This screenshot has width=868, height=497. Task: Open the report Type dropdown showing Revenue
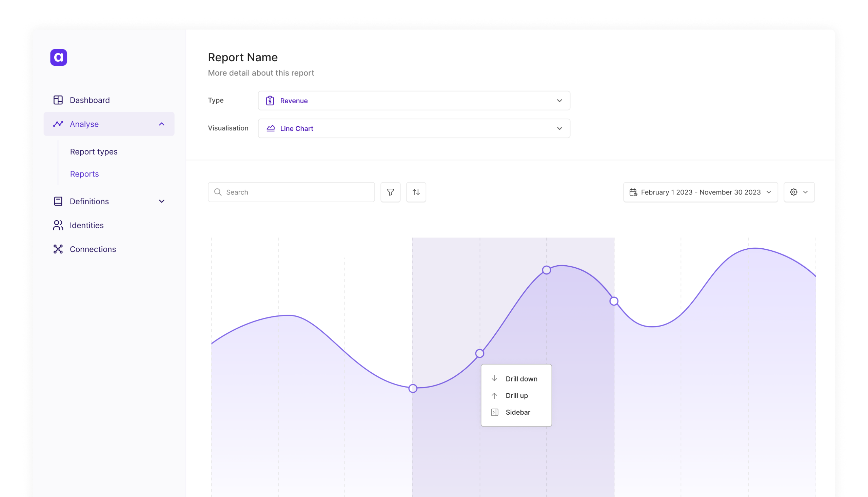414,100
